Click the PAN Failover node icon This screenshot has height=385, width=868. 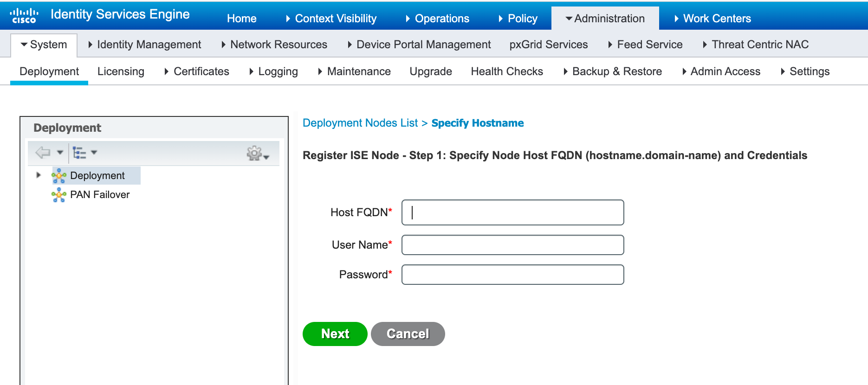coord(59,195)
